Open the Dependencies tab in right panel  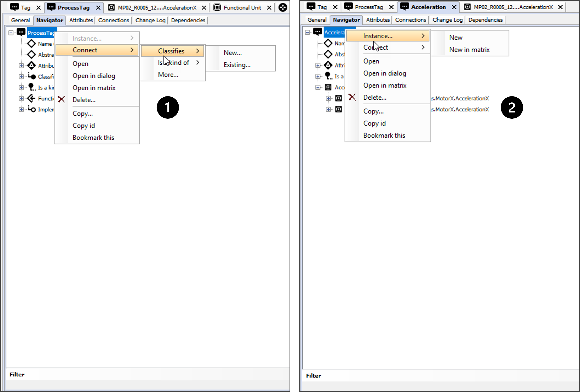click(485, 20)
